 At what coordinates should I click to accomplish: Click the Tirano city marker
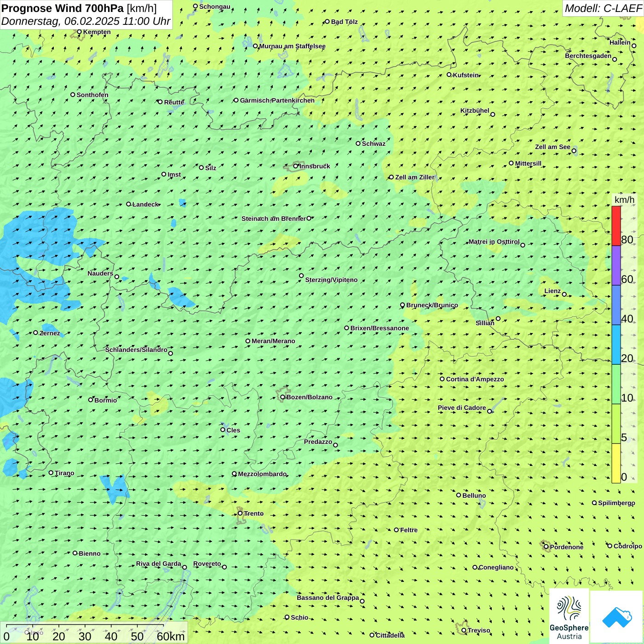[51, 472]
